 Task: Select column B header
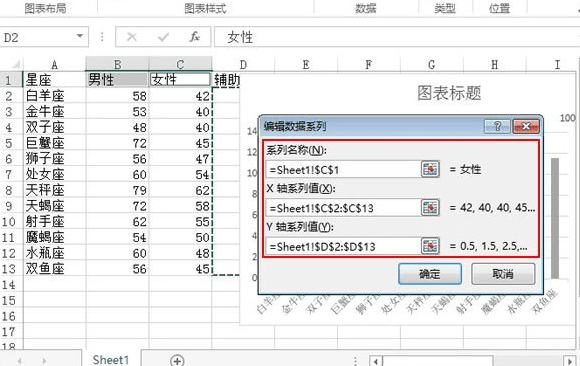point(117,64)
